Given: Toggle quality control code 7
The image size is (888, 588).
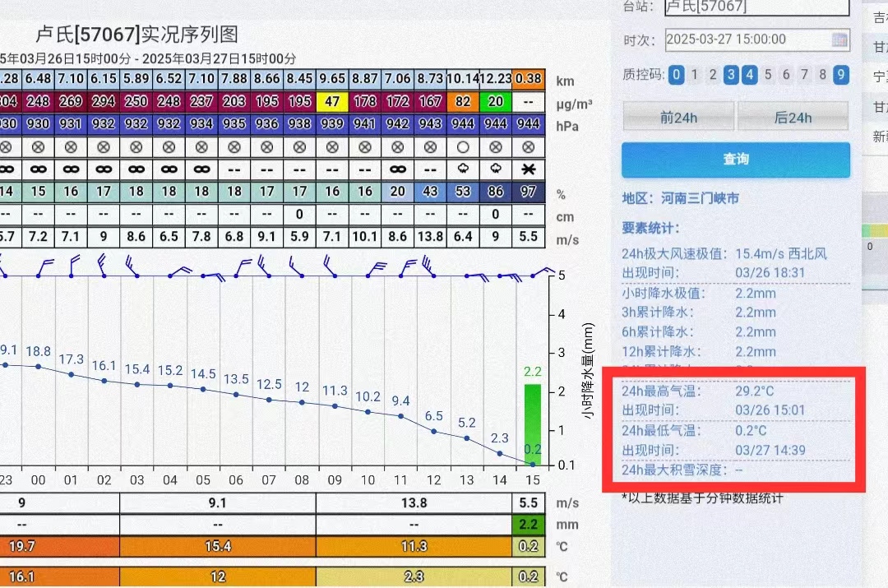Looking at the screenshot, I should pyautogui.click(x=804, y=75).
